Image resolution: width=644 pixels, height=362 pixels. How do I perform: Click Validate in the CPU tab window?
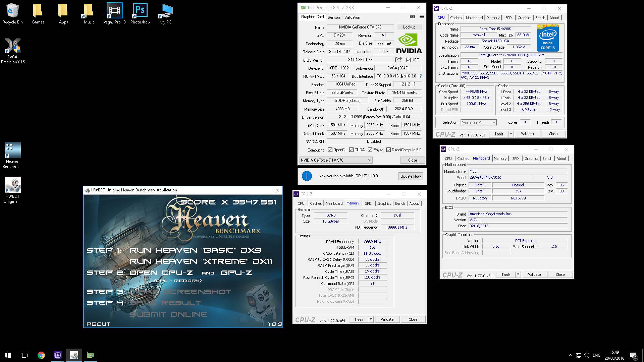527,134
